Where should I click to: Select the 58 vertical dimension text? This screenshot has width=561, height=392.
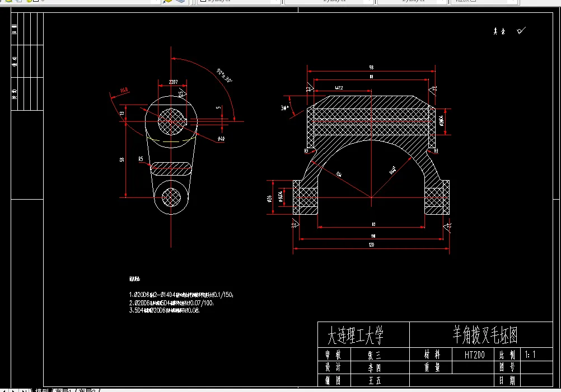tap(122, 159)
